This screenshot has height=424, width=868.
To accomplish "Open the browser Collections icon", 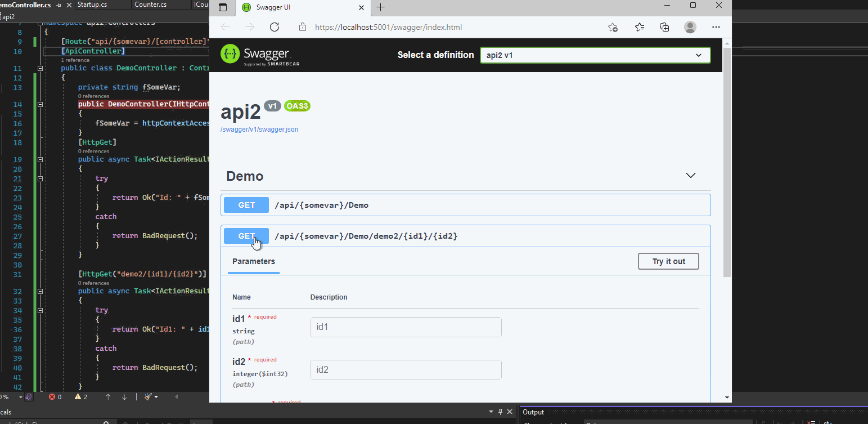I will click(664, 27).
